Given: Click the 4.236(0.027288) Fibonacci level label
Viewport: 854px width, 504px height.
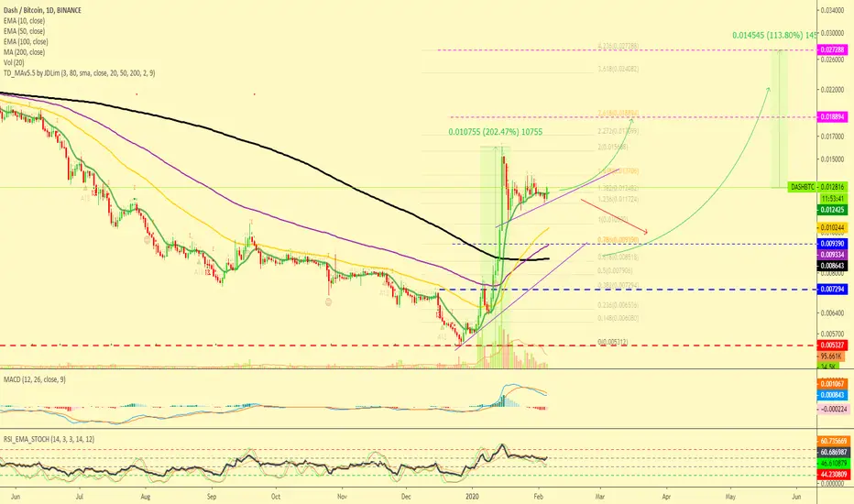Looking at the screenshot, I should coord(619,47).
